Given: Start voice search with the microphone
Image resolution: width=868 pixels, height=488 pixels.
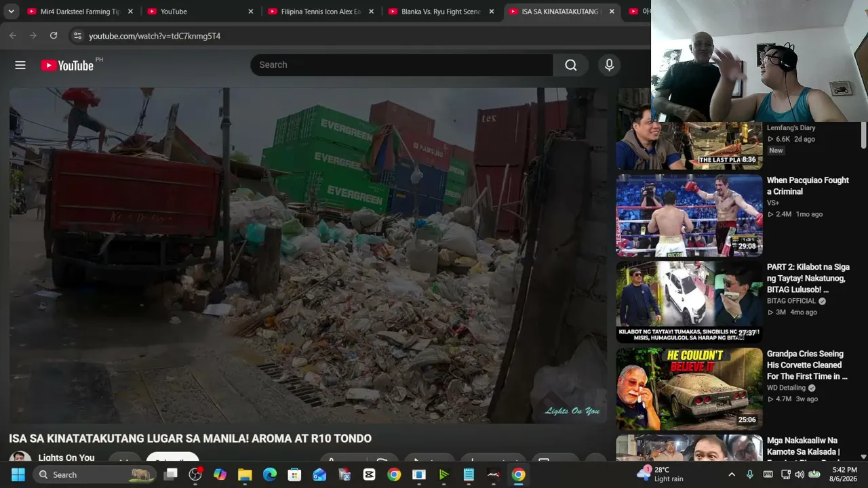Looking at the screenshot, I should point(609,65).
